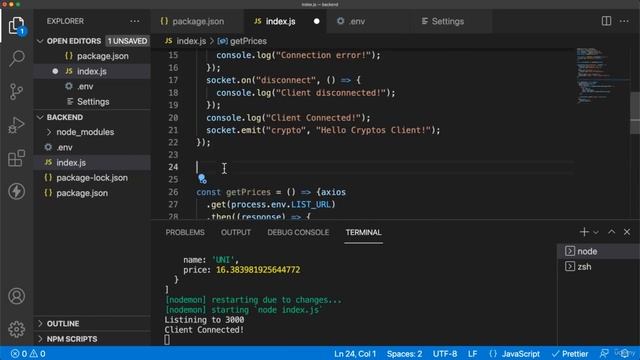Click the '1 UNSAVED' badge
The image size is (640, 360).
pyautogui.click(x=127, y=41)
